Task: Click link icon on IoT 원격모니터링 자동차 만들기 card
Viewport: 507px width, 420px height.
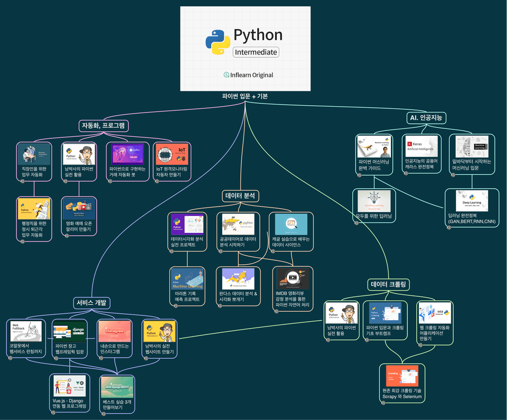Action: [x=157, y=181]
